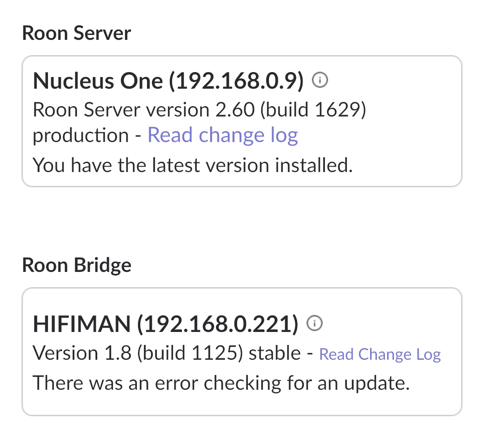Open the Roon Bridge "Read Change Log" link
Screen dimensions: 484x448
pyautogui.click(x=380, y=354)
